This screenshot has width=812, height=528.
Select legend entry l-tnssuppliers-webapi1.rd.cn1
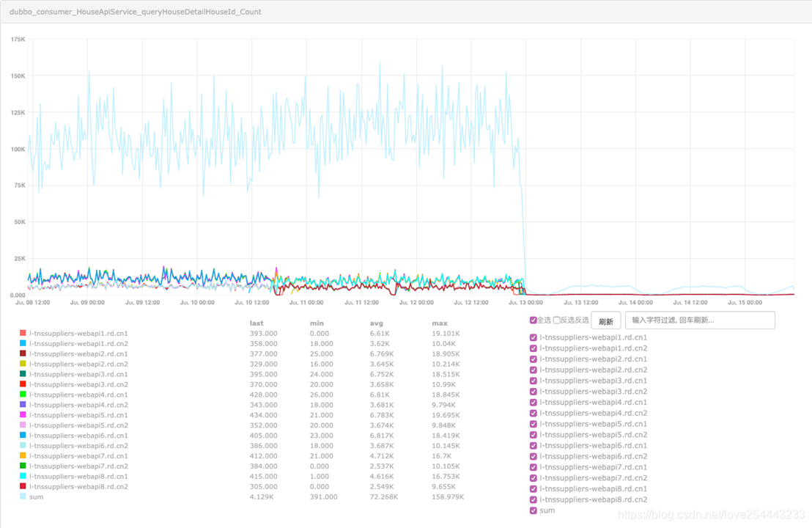78,333
